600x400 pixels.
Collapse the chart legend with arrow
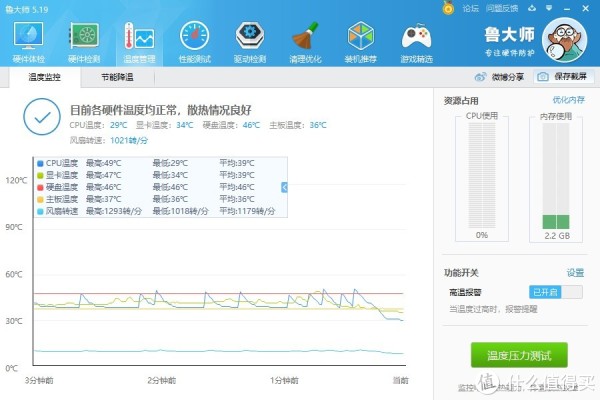click(284, 187)
